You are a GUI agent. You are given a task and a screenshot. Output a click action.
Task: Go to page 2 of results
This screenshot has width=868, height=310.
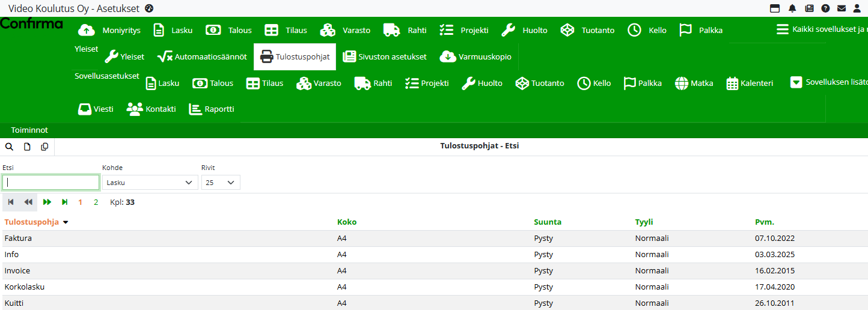tap(96, 202)
